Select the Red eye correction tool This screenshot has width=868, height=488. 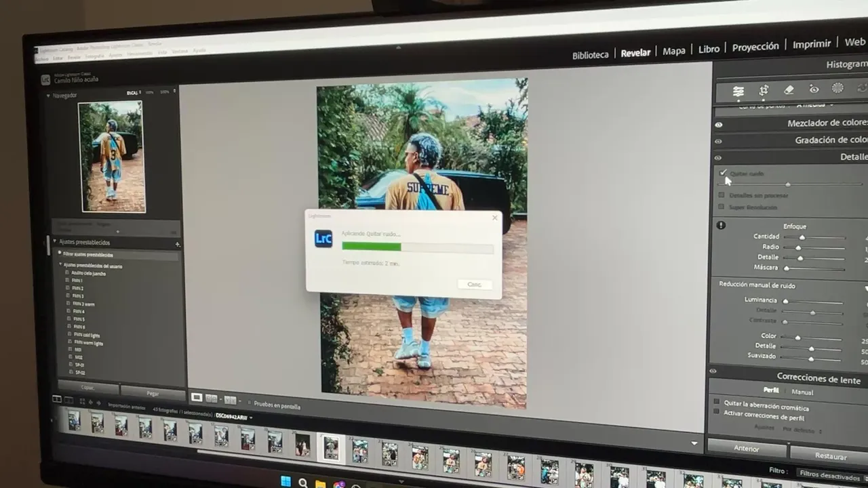point(814,89)
